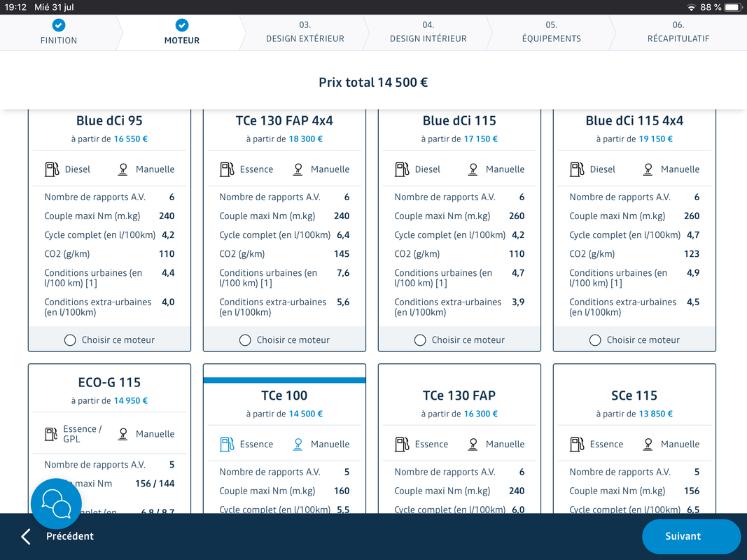747x560 pixels.
Task: Tap the blue fuel pump icon on TCe 100 card
Action: [x=227, y=444]
